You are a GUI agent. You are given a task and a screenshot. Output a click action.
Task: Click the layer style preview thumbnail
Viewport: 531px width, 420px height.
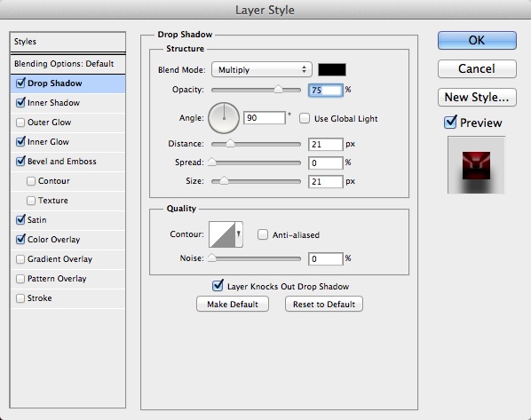pos(476,165)
